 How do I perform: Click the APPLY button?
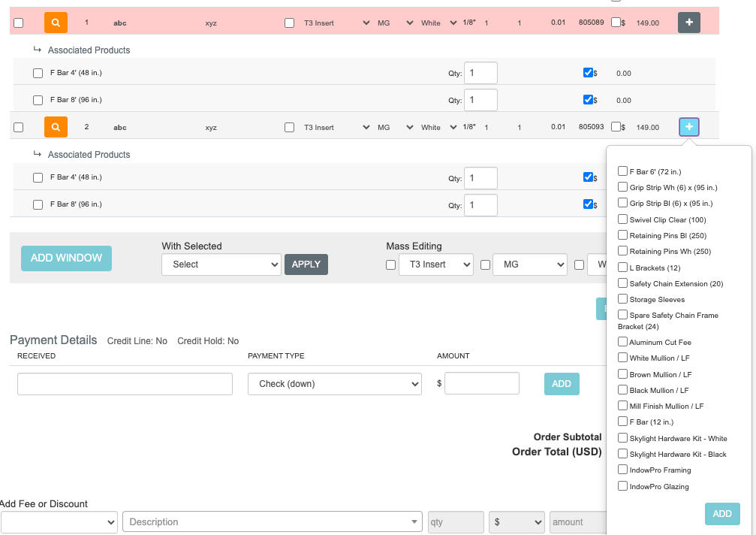[306, 264]
